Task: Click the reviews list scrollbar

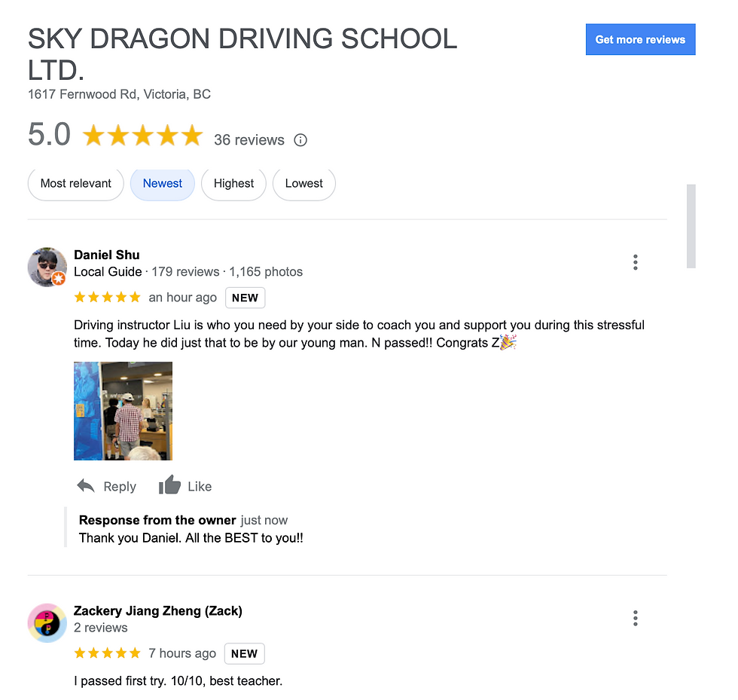Action: click(691, 226)
